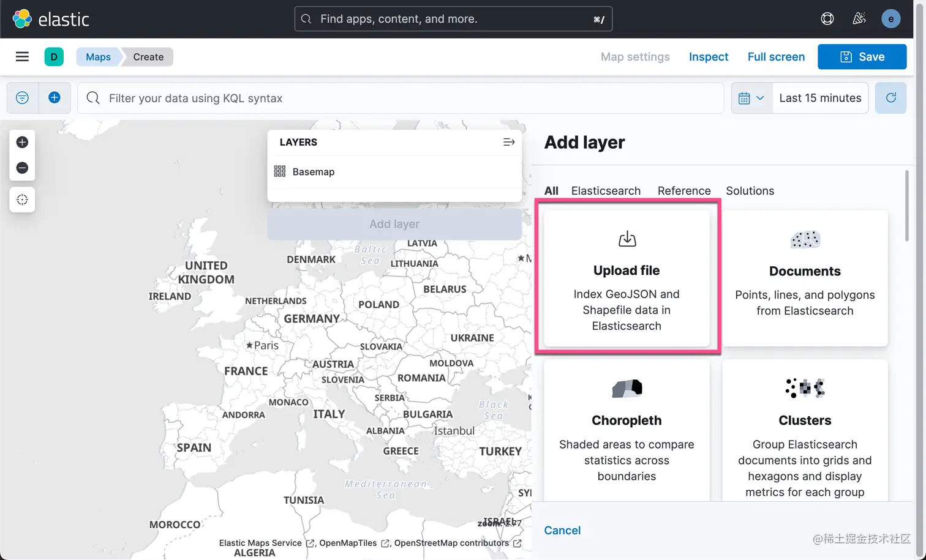The height and width of the screenshot is (560, 926).
Task: Click the Save button
Action: [x=862, y=57]
